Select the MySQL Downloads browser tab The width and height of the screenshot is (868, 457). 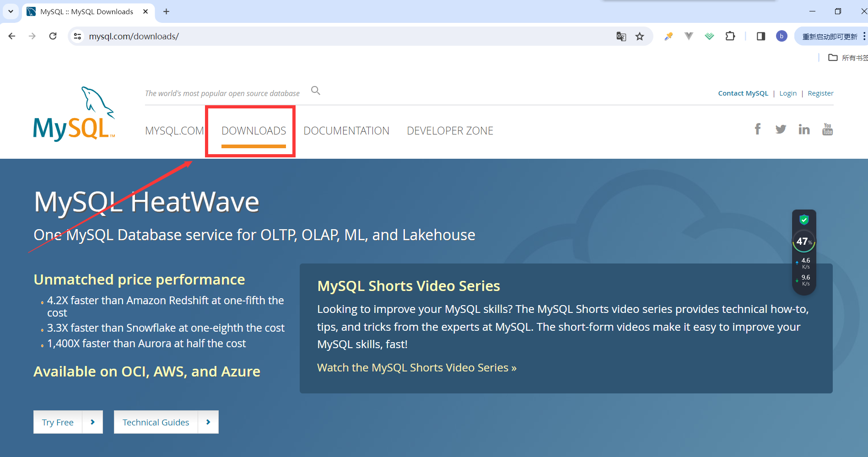pos(87,12)
